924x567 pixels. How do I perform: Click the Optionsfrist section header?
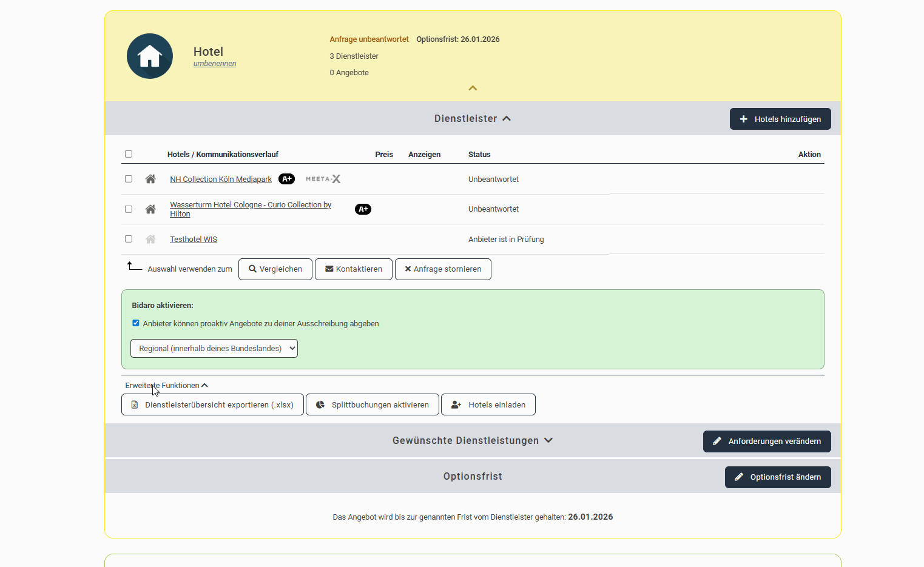[472, 477]
